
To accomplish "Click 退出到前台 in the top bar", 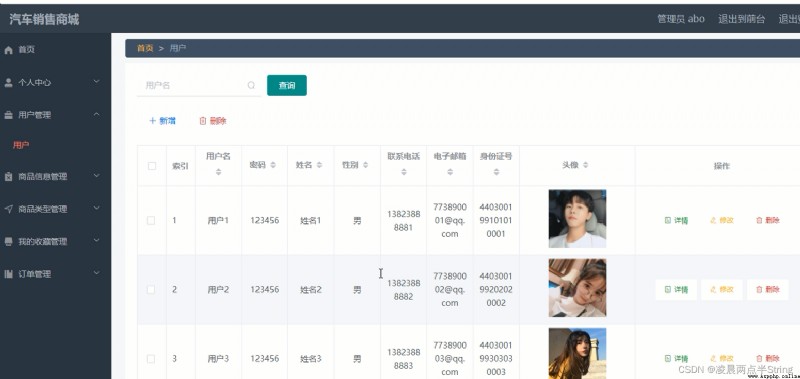I will click(x=742, y=19).
